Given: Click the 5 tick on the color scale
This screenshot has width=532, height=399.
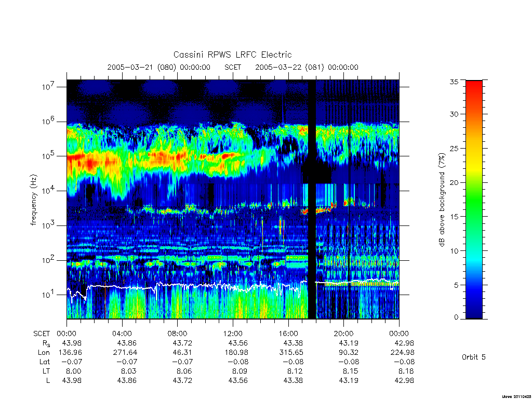Looking at the screenshot, I should pos(456,285).
